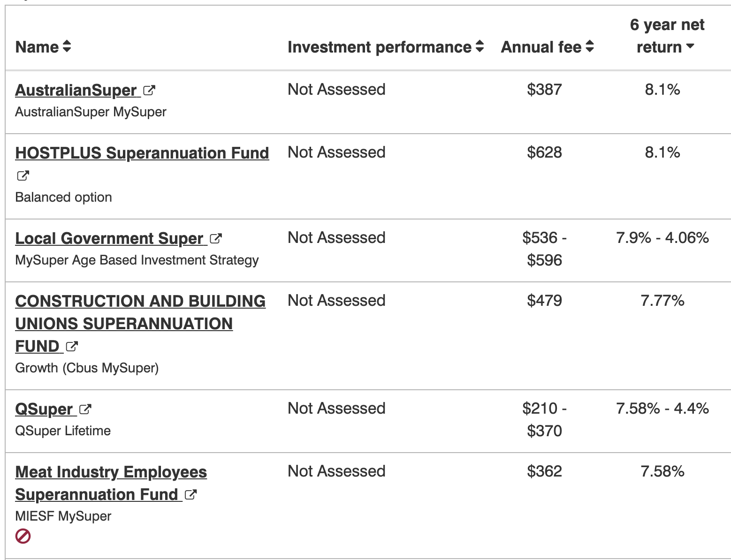Click the external link icon beside Meat Industry Employees fund
This screenshot has height=560, width=731.
coord(191,494)
